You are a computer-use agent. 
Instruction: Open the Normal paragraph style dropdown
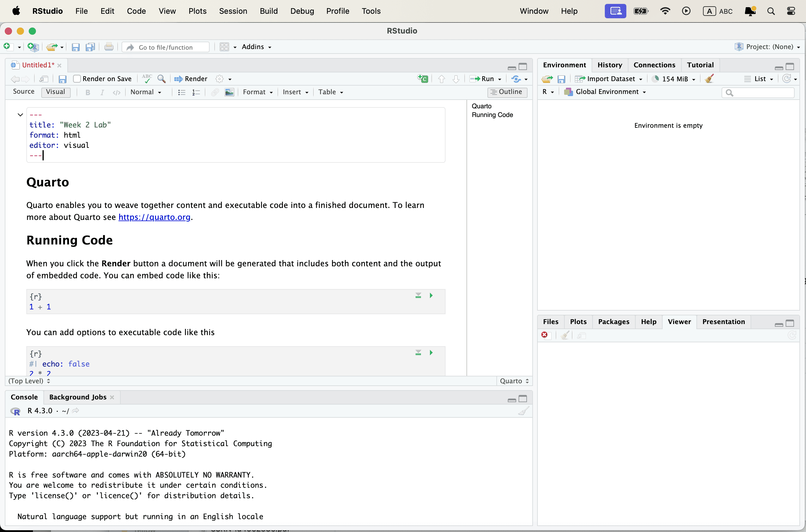point(146,92)
